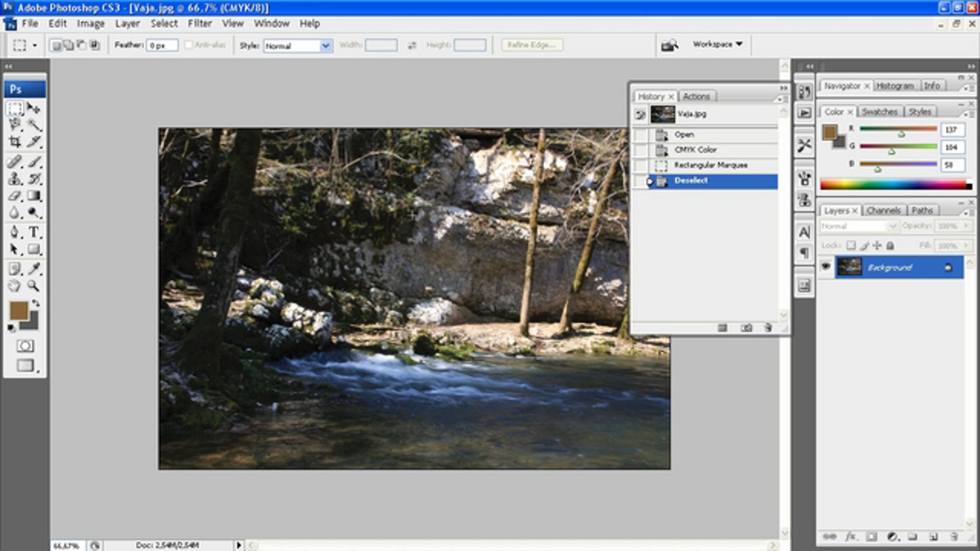Image resolution: width=980 pixels, height=551 pixels.
Task: Click the Feather input field
Action: (163, 45)
